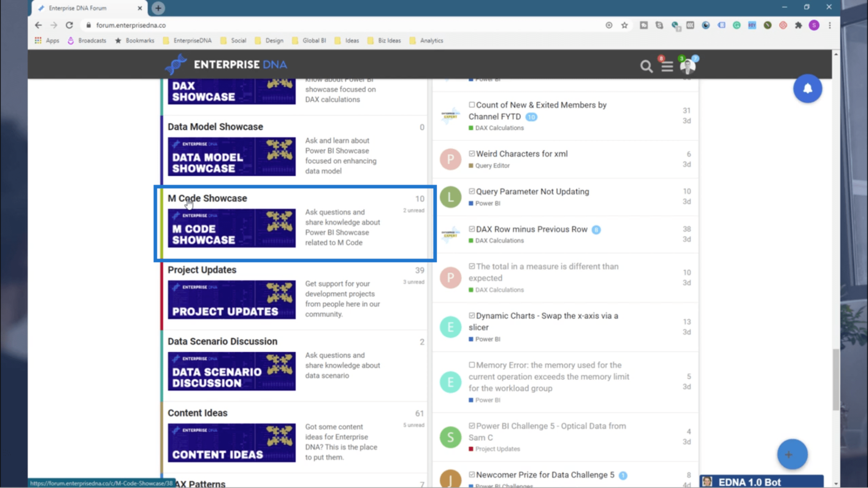Click the page vertical scrollbar thumb
868x488 pixels.
coord(835,380)
